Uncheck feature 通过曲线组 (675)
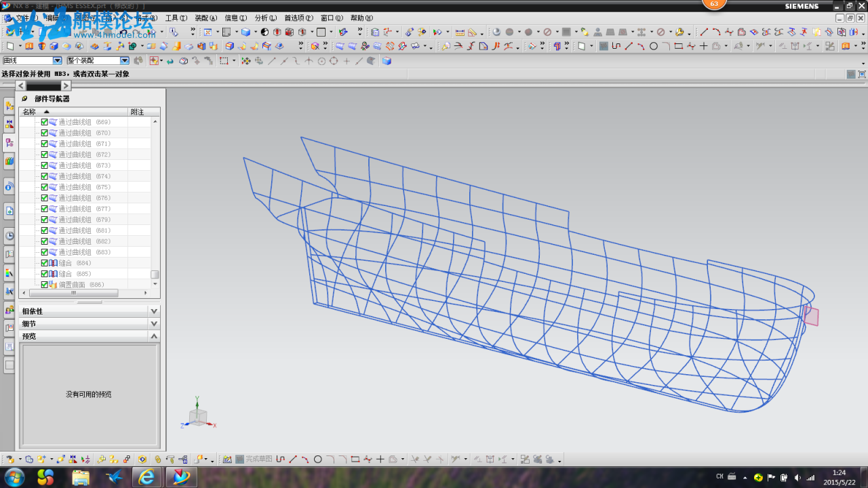 pyautogui.click(x=45, y=187)
